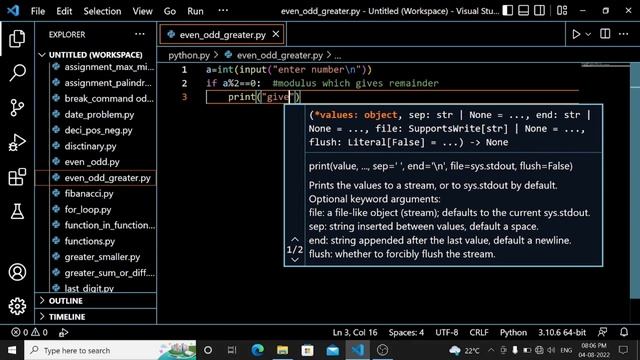Select the even_odd_greater.py editor tab
Viewport: 640px width, 360px height.
pos(222,35)
